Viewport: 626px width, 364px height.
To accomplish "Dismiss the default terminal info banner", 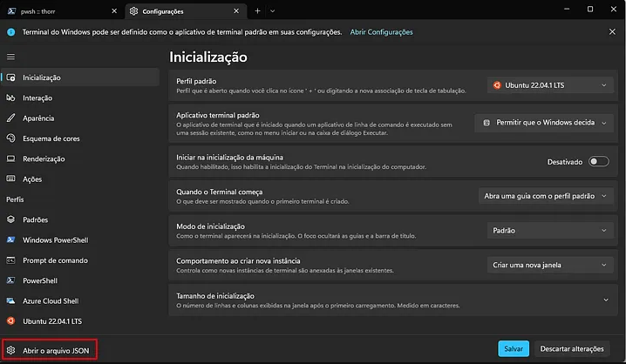I will (x=612, y=31).
